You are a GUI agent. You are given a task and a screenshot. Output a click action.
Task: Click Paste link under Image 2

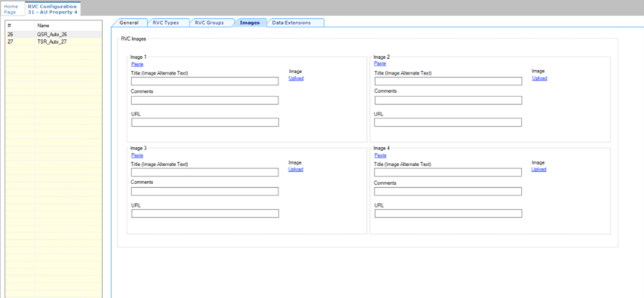click(380, 63)
